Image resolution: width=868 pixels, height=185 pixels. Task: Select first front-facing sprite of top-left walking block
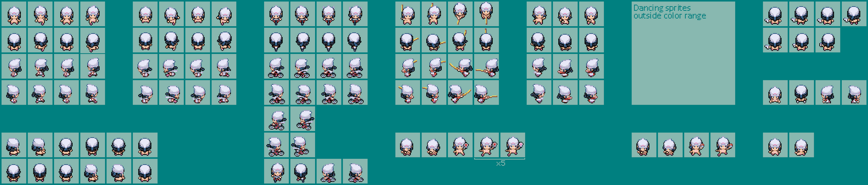click(14, 14)
